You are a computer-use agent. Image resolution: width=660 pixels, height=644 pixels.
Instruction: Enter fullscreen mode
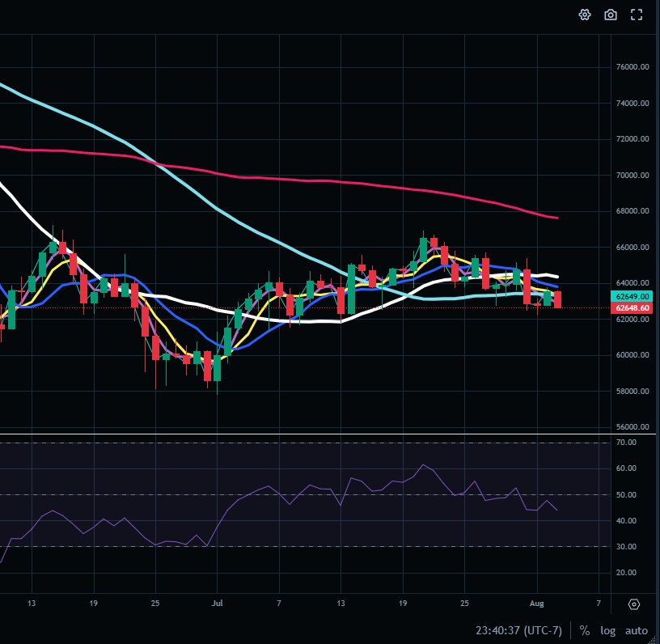pos(637,15)
